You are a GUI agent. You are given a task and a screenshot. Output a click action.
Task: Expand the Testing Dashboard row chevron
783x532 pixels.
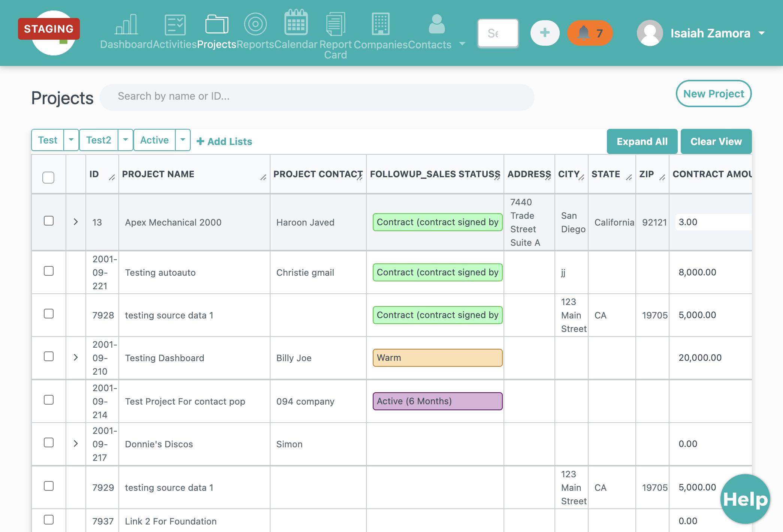point(76,357)
